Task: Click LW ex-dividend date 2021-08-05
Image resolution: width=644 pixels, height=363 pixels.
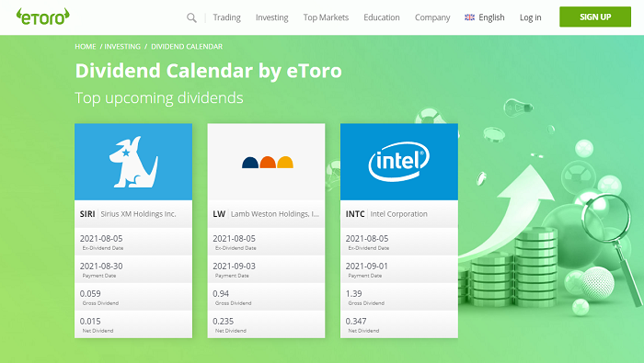Action: pos(234,238)
